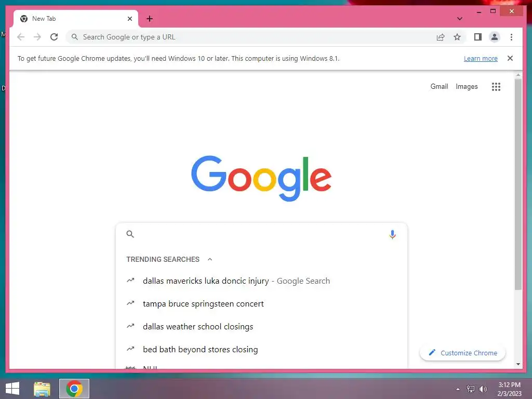Open the volume speaker tray icon

pyautogui.click(x=483, y=389)
